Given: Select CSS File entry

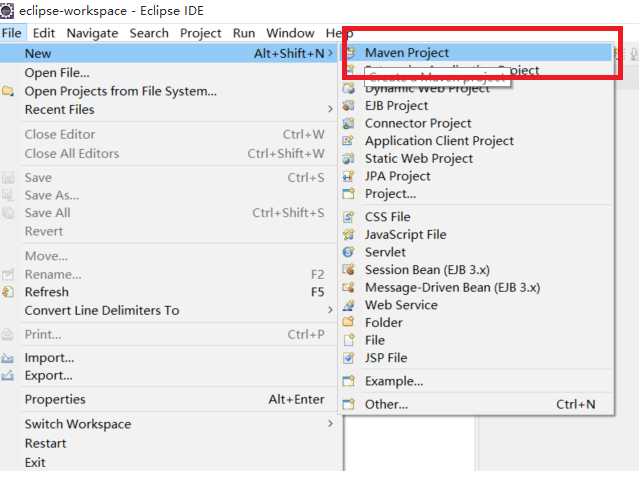Looking at the screenshot, I should tap(477, 216).
